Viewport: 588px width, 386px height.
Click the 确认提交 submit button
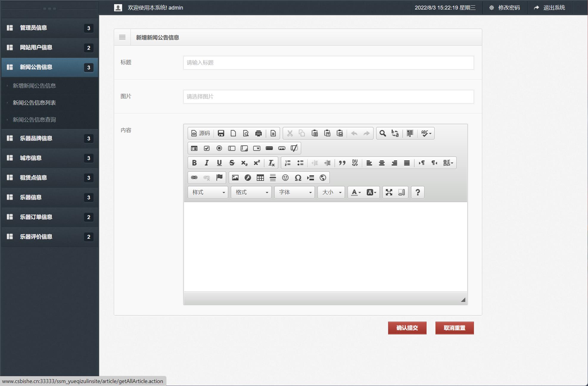[407, 328]
